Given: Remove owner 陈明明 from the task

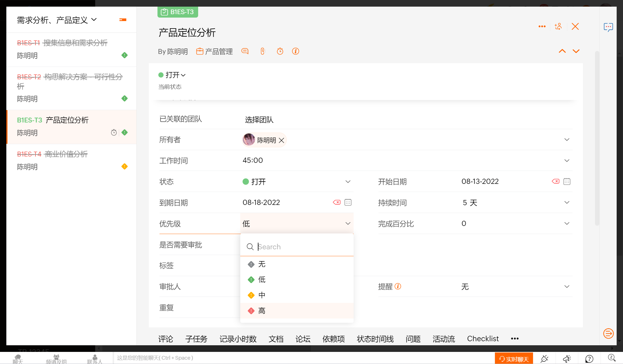Looking at the screenshot, I should coord(282,140).
